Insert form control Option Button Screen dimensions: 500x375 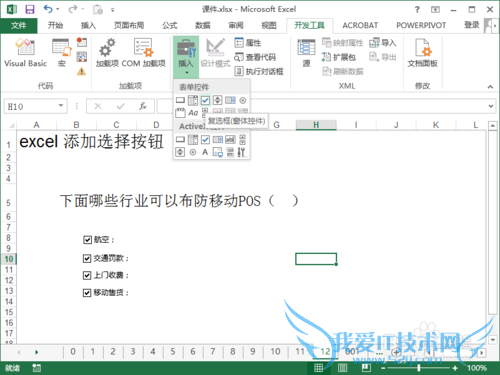243,100
